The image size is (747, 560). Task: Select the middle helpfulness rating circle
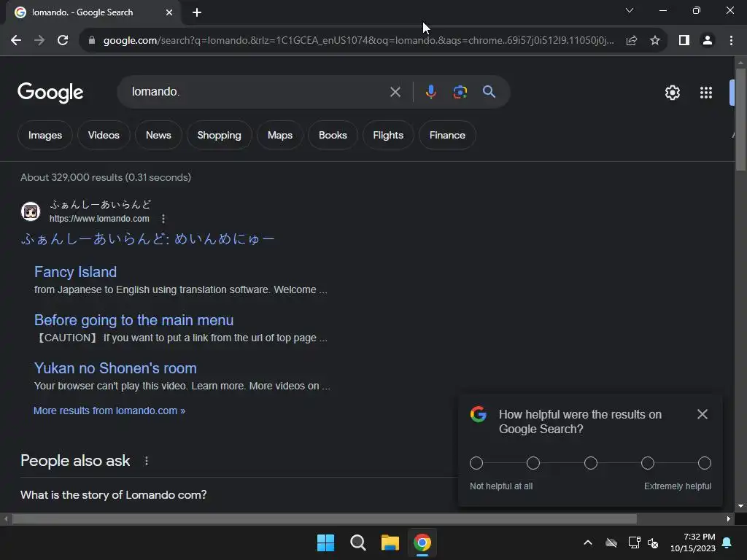[x=591, y=463]
